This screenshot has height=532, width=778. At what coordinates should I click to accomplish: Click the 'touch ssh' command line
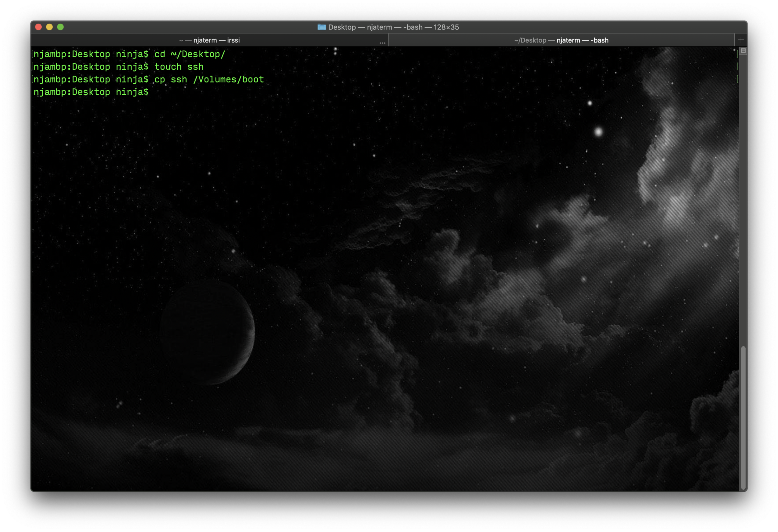tap(179, 67)
